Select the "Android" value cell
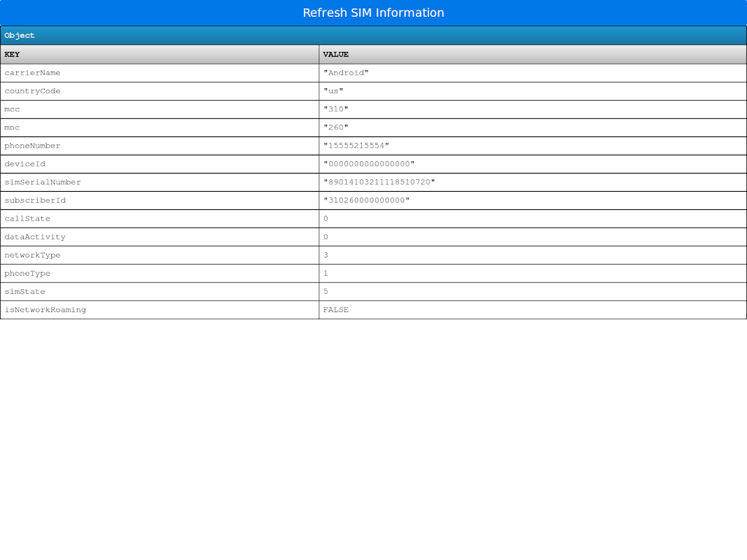Screen dimensions: 747x560 pos(533,73)
